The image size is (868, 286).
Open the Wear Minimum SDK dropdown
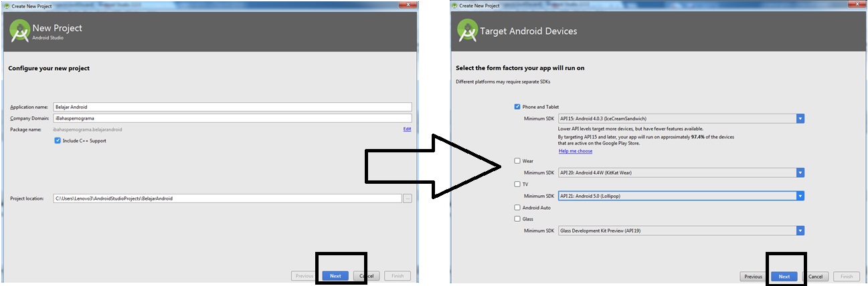pos(681,173)
